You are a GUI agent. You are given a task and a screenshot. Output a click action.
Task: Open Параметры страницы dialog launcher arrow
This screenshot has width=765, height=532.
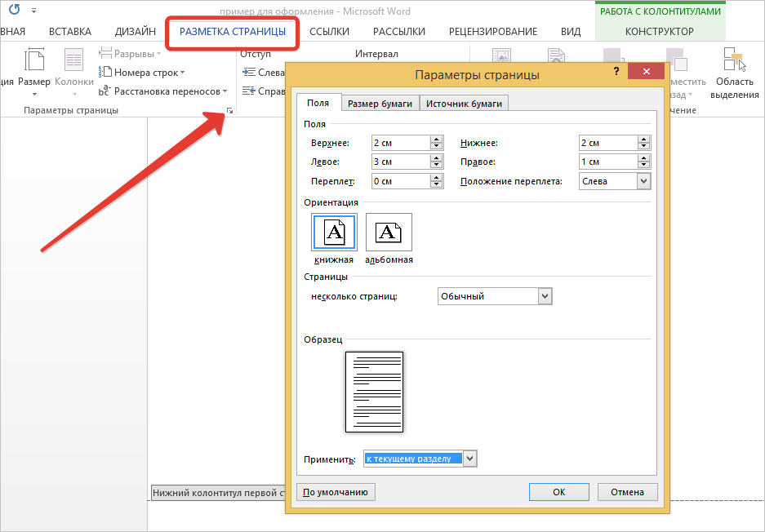230,110
